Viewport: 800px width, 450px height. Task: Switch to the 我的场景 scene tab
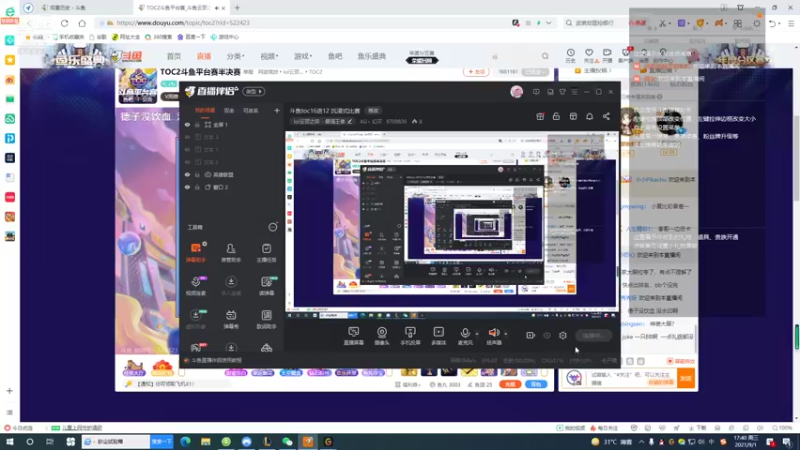click(x=205, y=110)
